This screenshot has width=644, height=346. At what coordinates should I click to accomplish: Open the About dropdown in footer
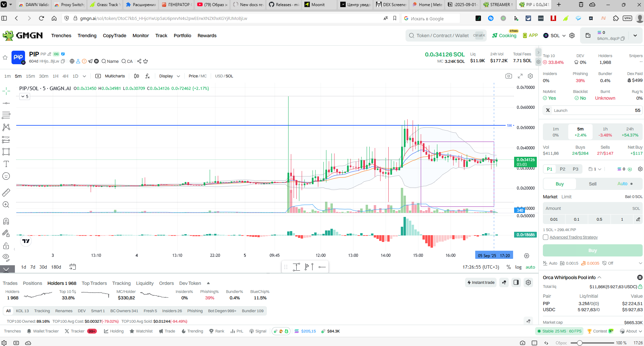click(x=631, y=331)
